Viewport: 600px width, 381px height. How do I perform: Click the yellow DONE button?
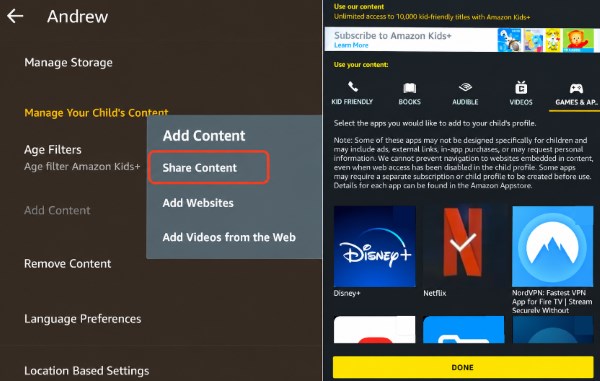pos(463,367)
